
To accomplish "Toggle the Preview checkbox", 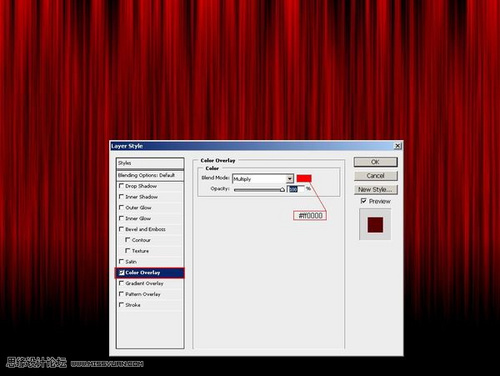I will [x=364, y=201].
